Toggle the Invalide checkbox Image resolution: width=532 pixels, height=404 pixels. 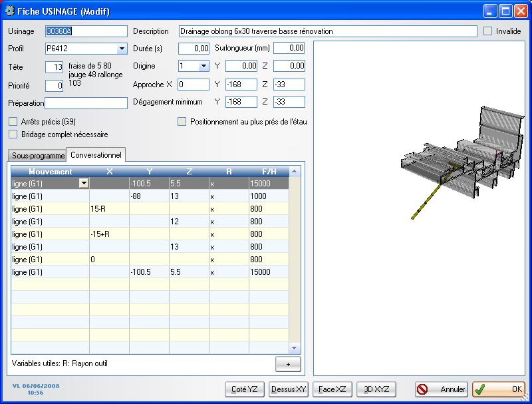(487, 31)
